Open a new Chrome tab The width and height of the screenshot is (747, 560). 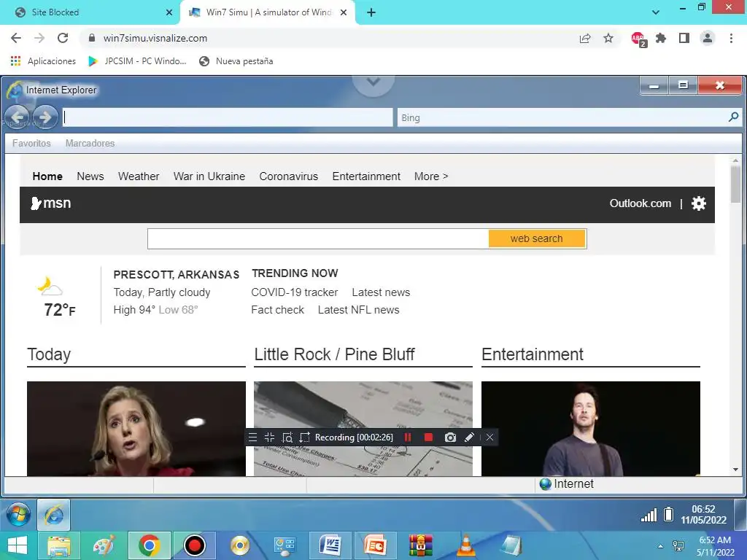pos(371,12)
